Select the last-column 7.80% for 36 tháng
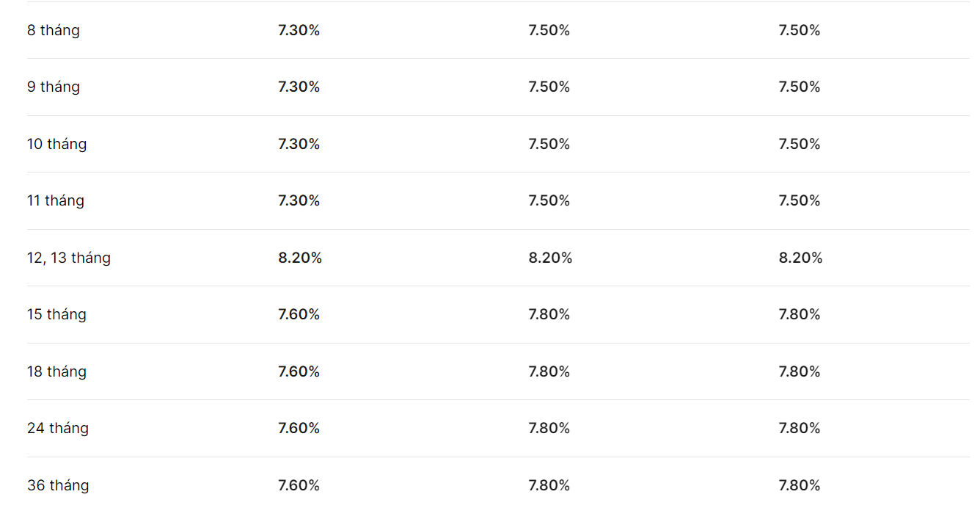Image resolution: width=980 pixels, height=508 pixels. click(x=800, y=485)
